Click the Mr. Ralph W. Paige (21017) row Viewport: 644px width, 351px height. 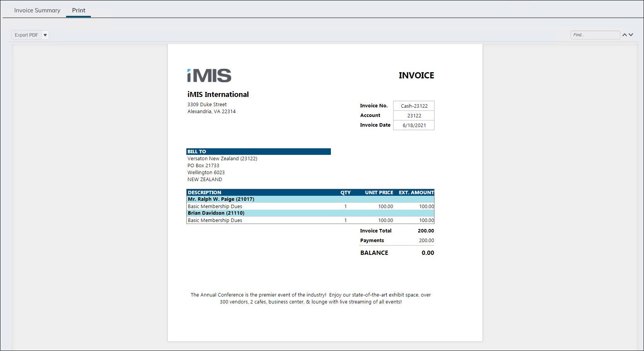(310, 199)
